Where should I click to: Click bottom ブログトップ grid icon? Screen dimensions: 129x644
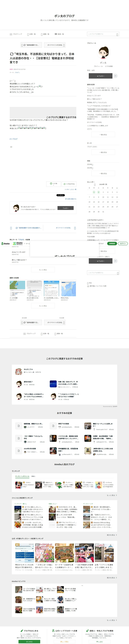[24, 334]
